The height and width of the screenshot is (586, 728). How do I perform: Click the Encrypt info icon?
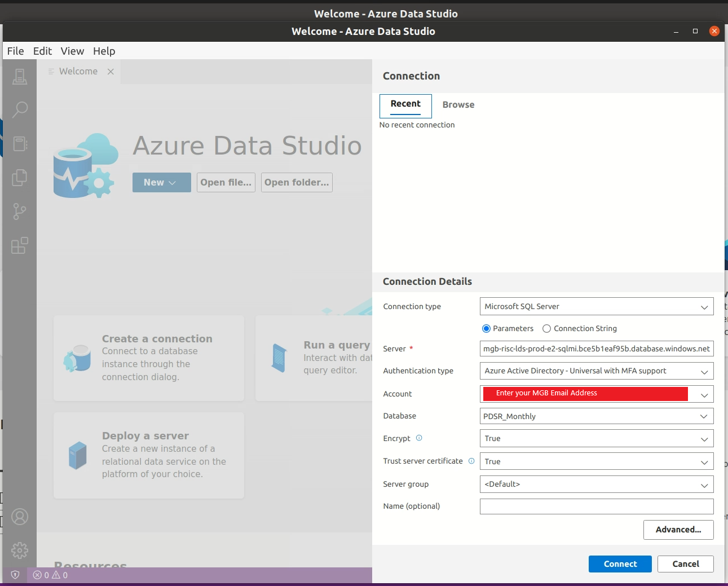419,438
